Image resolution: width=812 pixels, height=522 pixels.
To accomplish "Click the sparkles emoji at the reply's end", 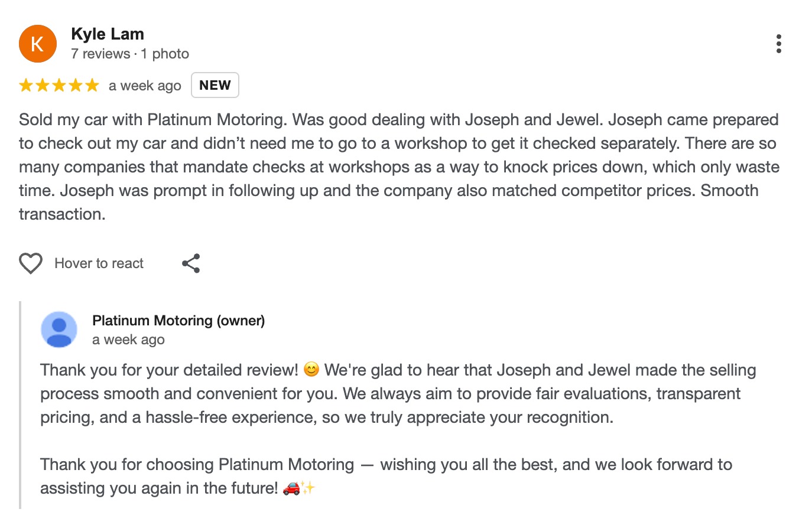I will pos(308,488).
